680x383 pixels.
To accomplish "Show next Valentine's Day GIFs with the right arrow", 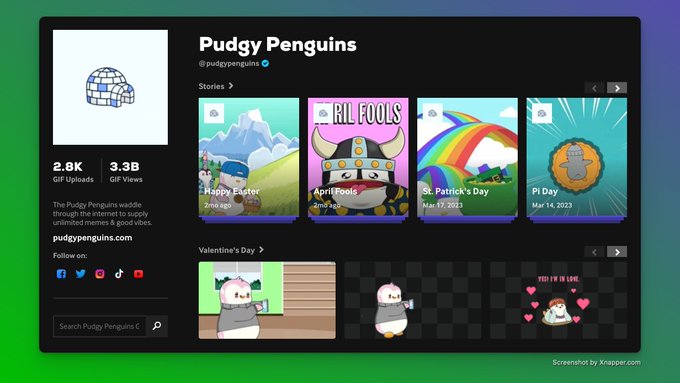I will pyautogui.click(x=617, y=252).
